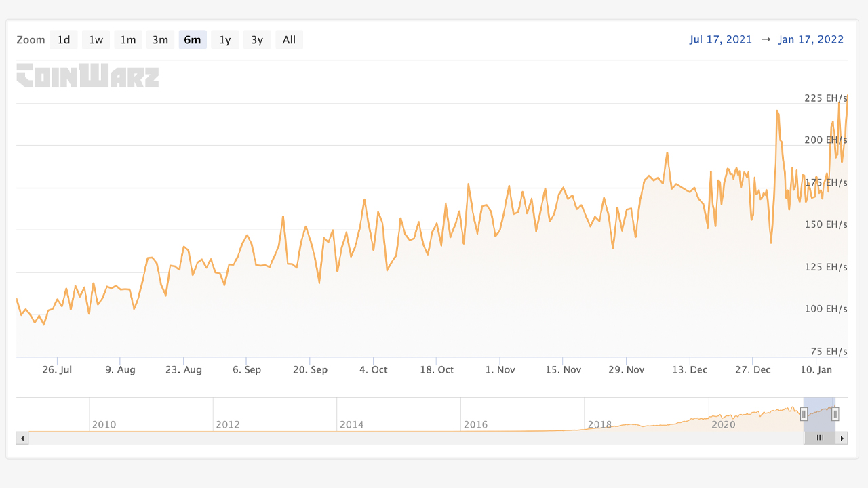Select the 1w zoom range
The image size is (868, 488).
tap(96, 40)
